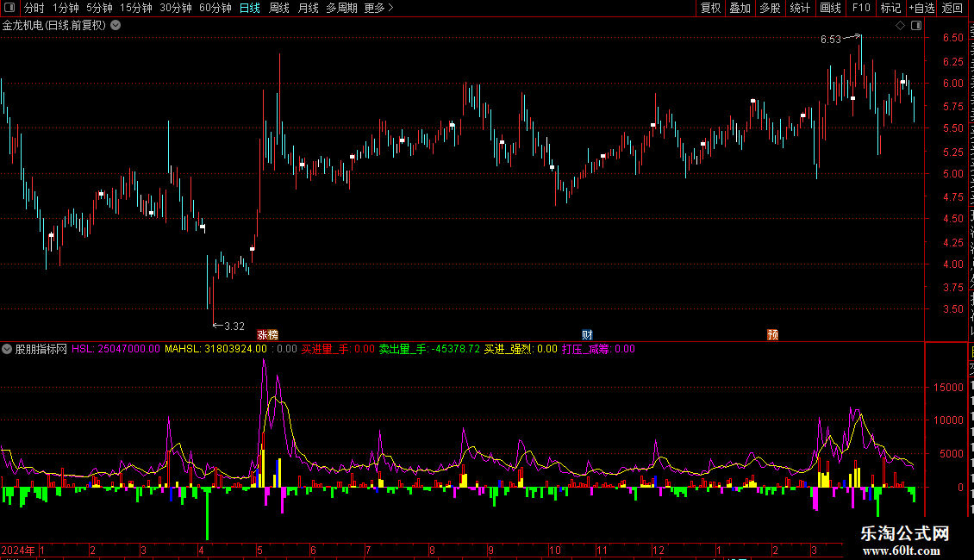Click the 财 financial marker icon

coord(587,334)
